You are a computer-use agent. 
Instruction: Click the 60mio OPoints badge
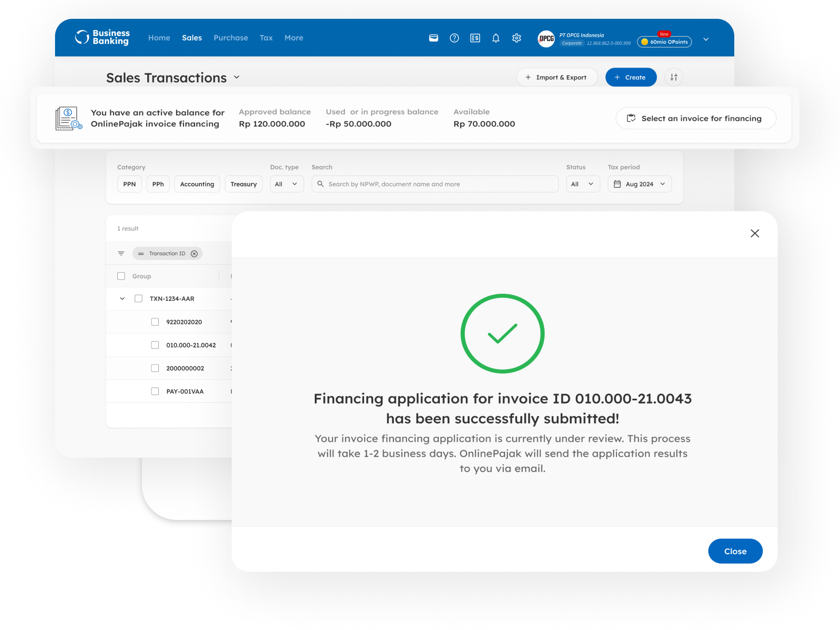(x=664, y=42)
